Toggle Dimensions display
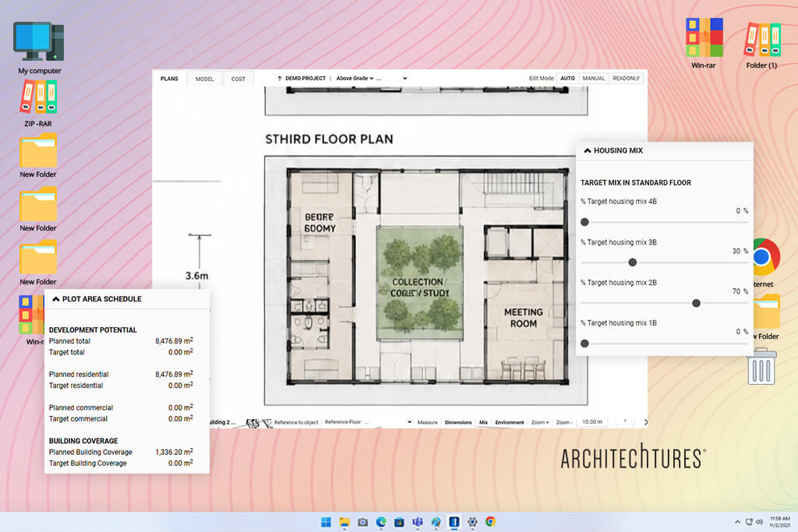Viewport: 798px width, 532px height. tap(458, 422)
